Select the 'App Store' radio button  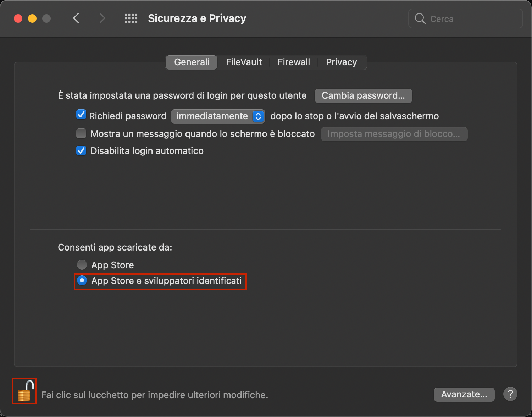82,264
